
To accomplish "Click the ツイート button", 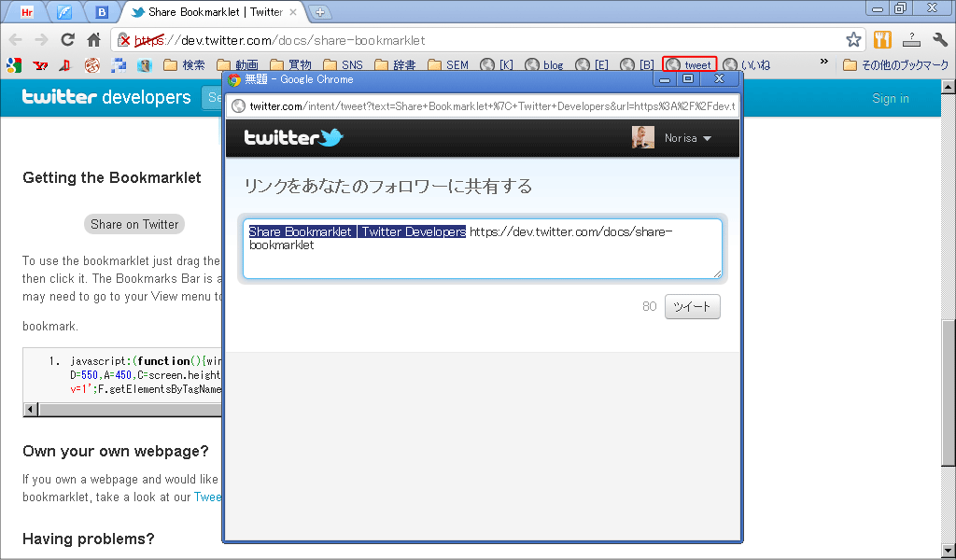I will [692, 306].
